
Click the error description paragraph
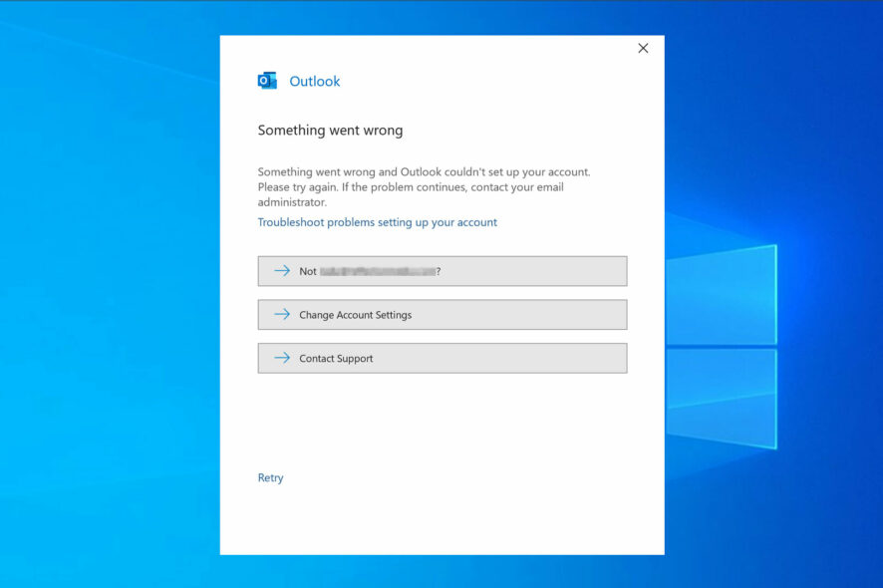tap(424, 187)
